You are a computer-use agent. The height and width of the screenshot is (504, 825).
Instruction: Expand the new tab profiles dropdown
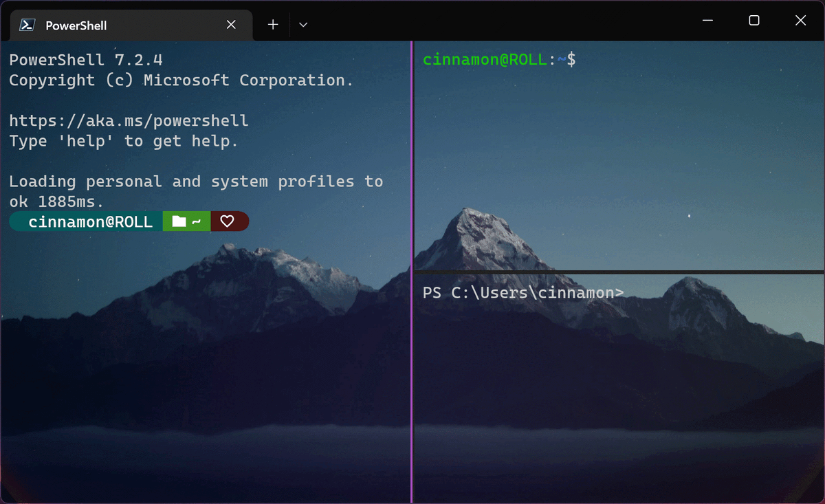click(x=303, y=25)
